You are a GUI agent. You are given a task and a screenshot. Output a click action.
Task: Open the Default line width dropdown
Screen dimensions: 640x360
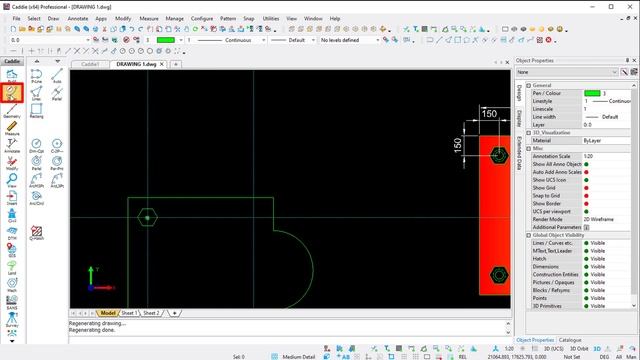coord(313,40)
